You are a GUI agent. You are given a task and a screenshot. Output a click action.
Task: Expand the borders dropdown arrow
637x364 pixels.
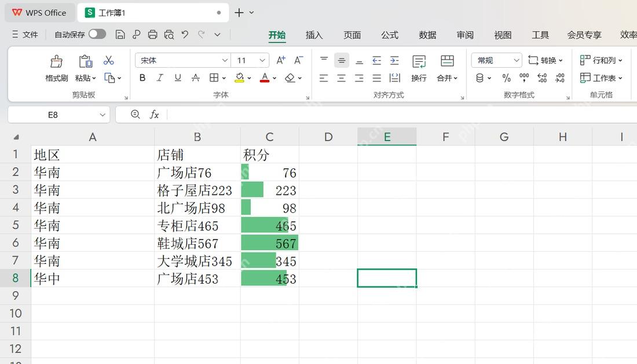(x=224, y=78)
